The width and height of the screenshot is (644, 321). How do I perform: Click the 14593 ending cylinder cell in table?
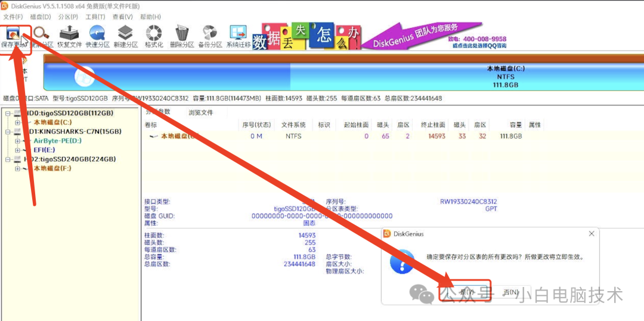[x=436, y=136]
